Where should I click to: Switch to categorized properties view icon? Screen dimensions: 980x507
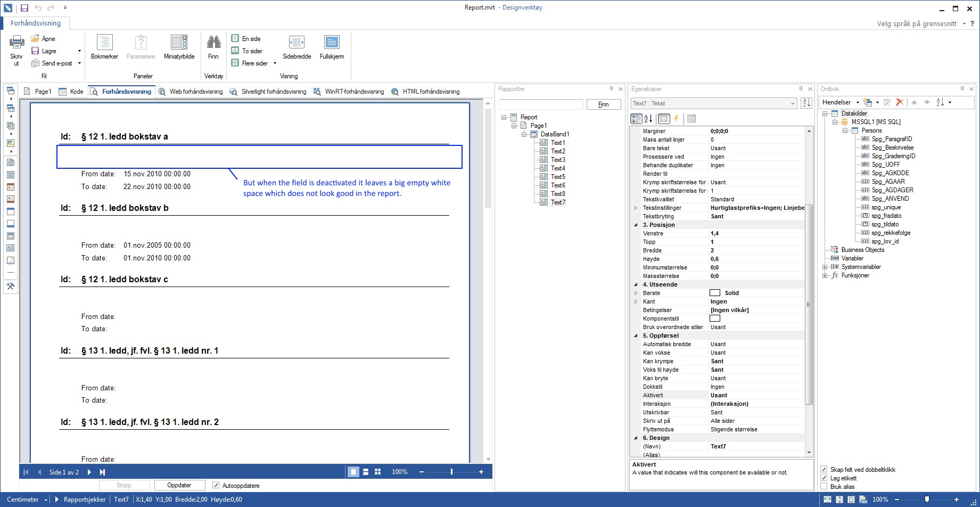[x=636, y=119]
